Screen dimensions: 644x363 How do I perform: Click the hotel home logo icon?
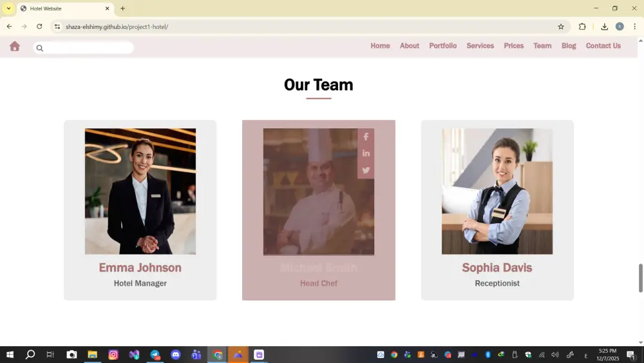[15, 46]
